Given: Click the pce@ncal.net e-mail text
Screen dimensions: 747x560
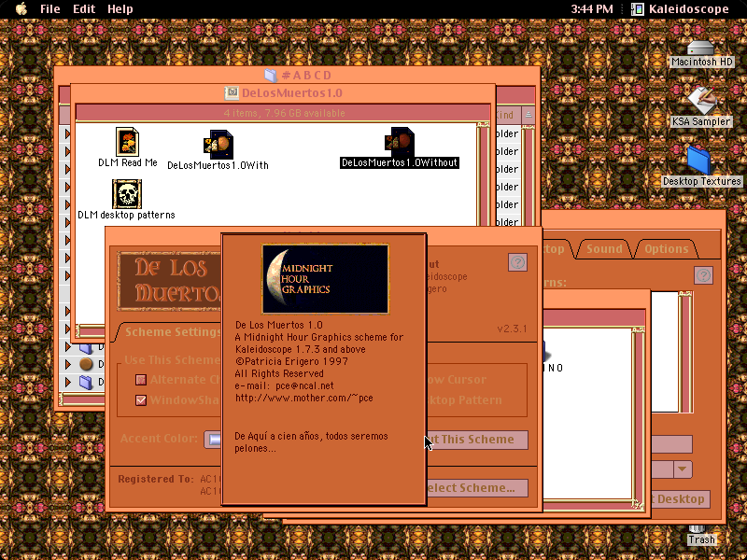Looking at the screenshot, I should click(304, 385).
